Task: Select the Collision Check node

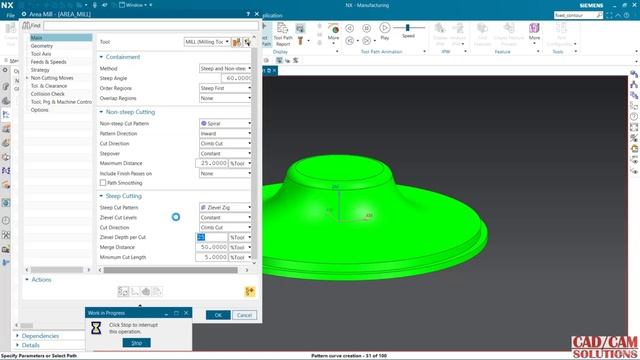Action: (47, 94)
